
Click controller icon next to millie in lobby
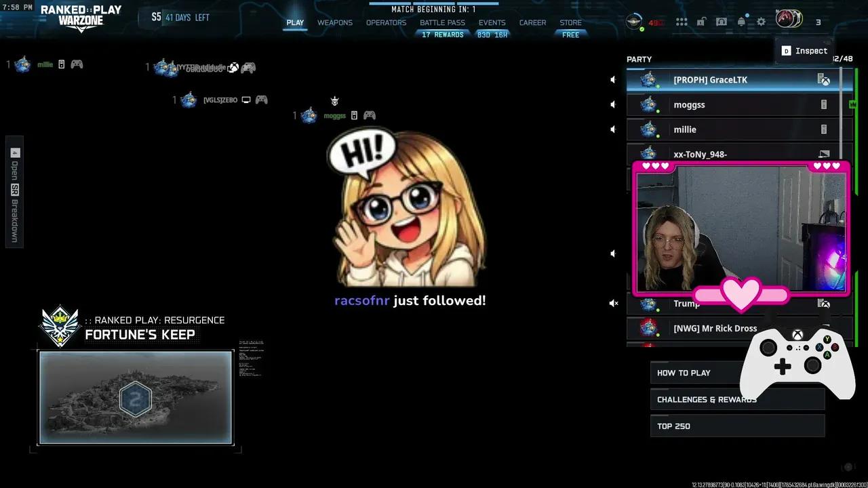(77, 64)
